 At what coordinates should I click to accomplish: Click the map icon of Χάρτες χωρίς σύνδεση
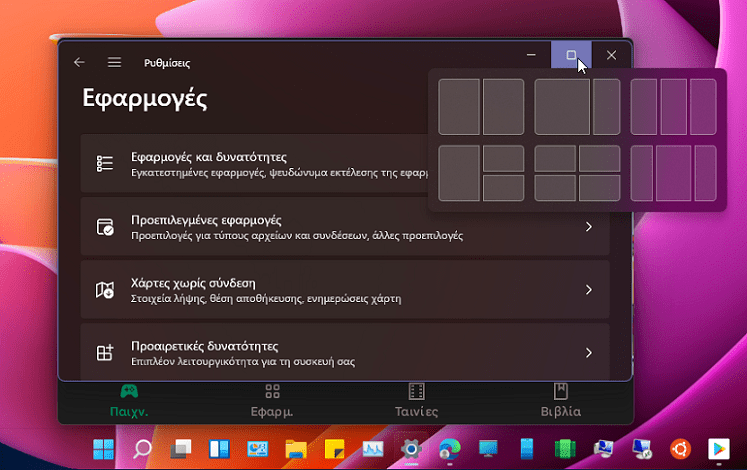[x=105, y=290]
